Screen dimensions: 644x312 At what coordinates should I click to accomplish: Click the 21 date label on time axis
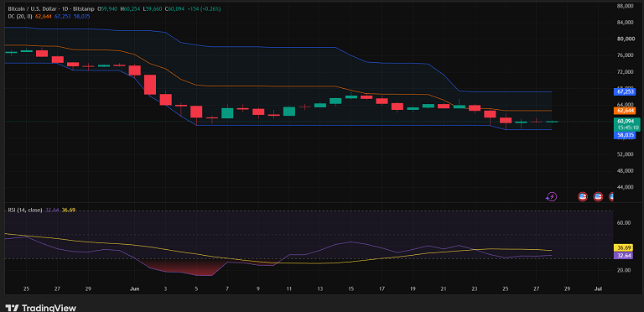444,289
